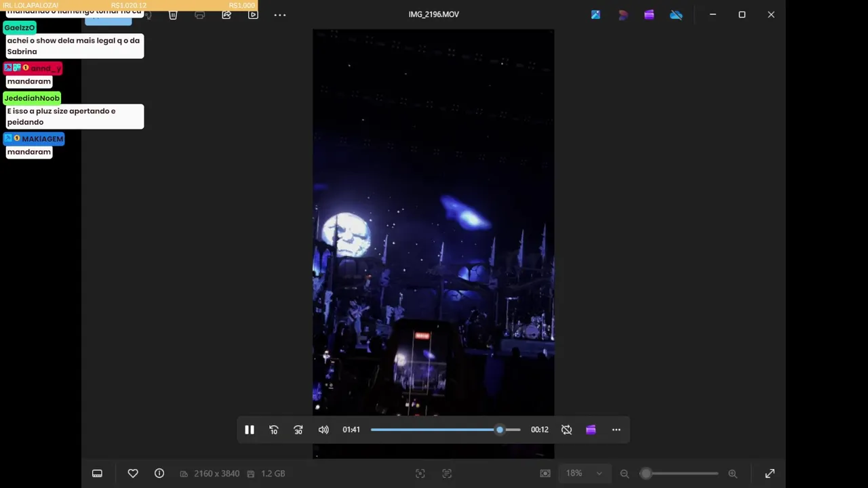Enter full screen mode
The image size is (868, 488).
[x=770, y=474]
